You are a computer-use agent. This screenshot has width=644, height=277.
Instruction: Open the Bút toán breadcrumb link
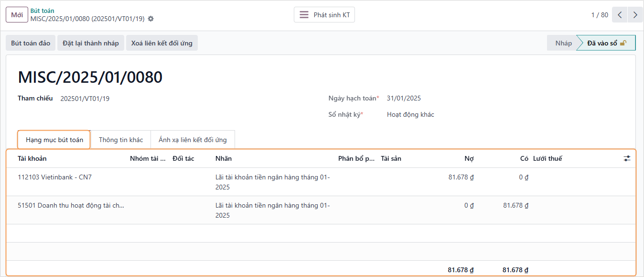(42, 11)
